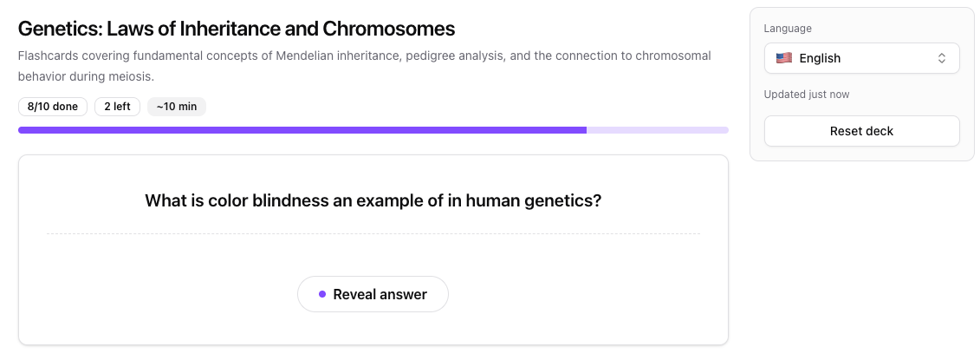Click the "8/10 done" badge
Viewport: 980px width, 360px height.
click(52, 107)
